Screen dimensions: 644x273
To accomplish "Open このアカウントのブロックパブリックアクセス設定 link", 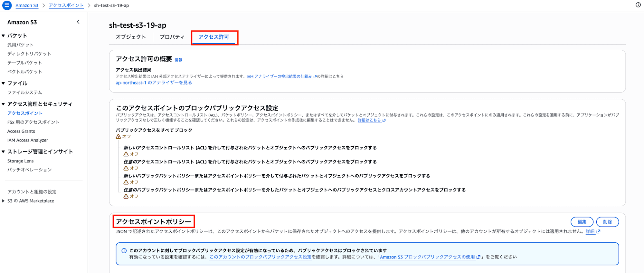I will point(260,257).
